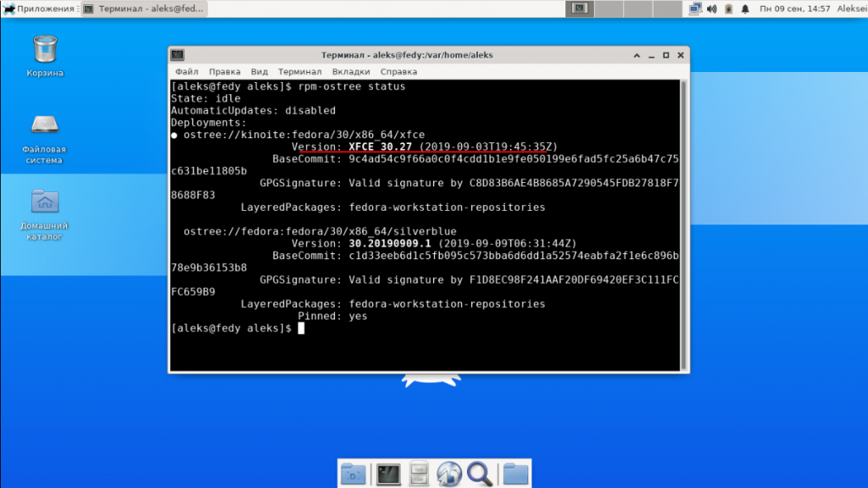The image size is (868, 488).
Task: Open the Файл menu in terminal
Action: click(186, 72)
